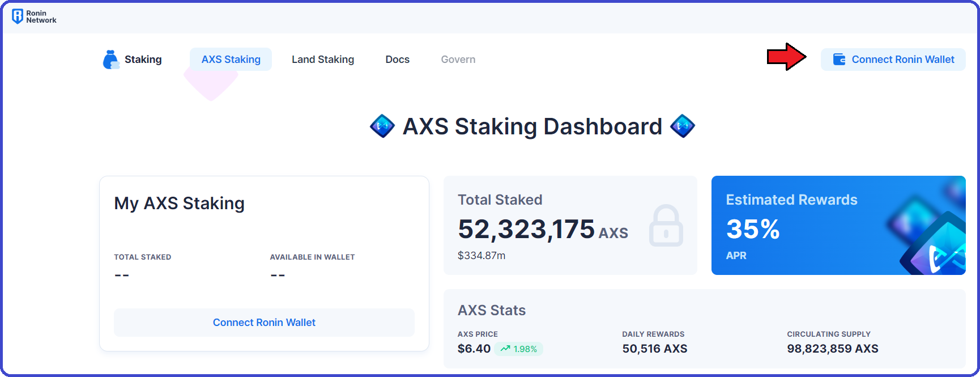Viewport: 980px width, 377px height.
Task: Click the TOTAL STAKED label
Action: pos(143,257)
